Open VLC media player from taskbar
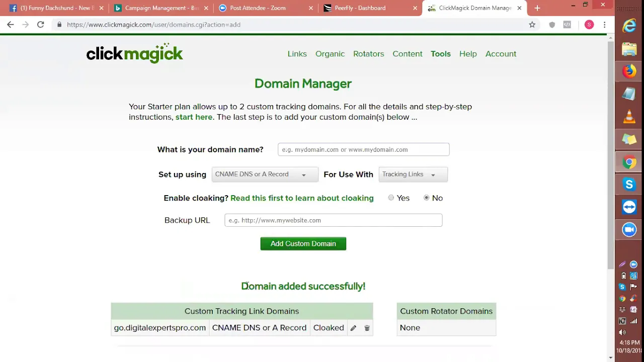The height and width of the screenshot is (362, 644). click(x=629, y=117)
